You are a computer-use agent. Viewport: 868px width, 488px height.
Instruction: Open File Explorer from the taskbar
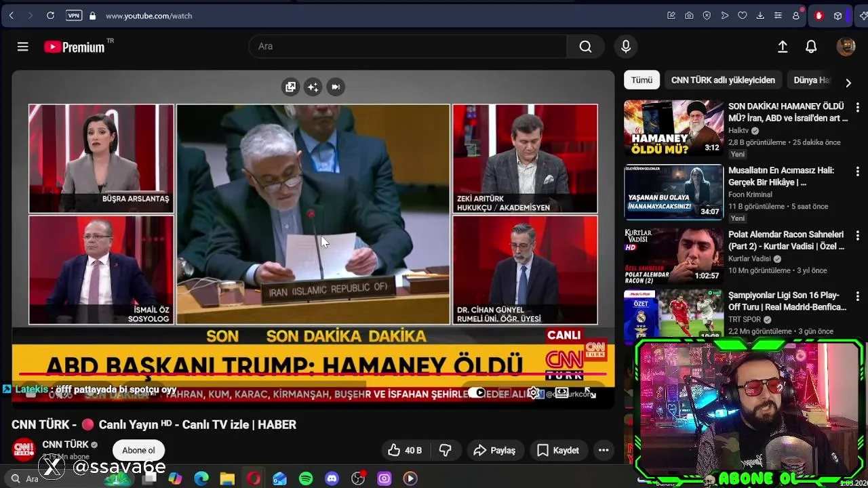(x=227, y=479)
